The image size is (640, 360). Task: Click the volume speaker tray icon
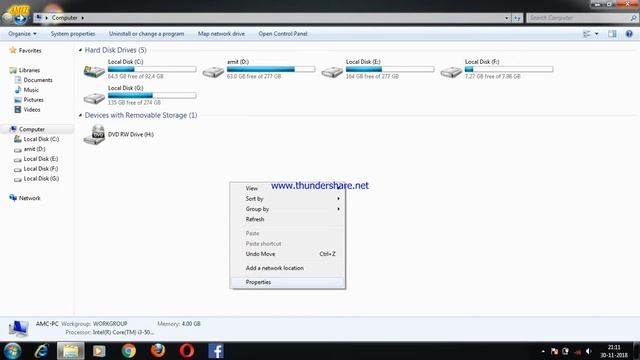[588, 351]
